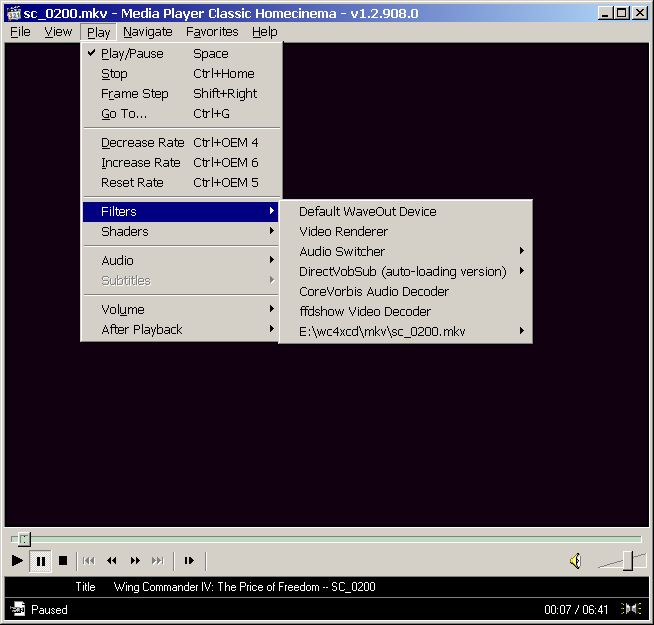Choose Reset Rate menu item
Viewport: 654px width, 625px height.
(x=131, y=183)
